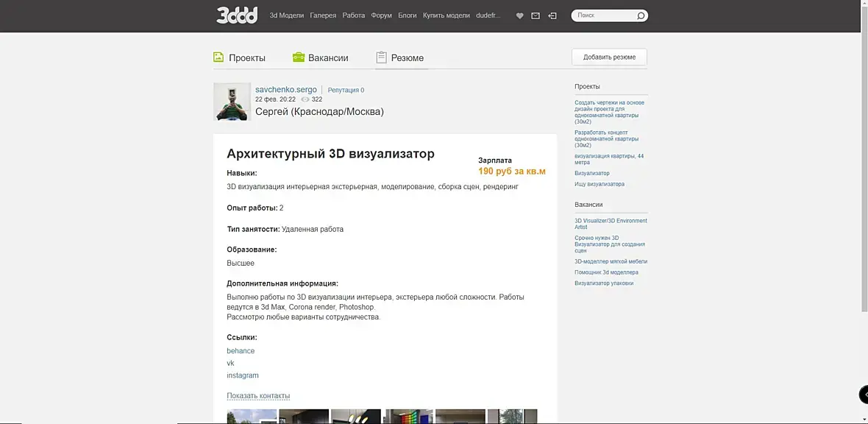Open the dudefr... user profile link
The width and height of the screenshot is (868, 424).
(x=488, y=15)
